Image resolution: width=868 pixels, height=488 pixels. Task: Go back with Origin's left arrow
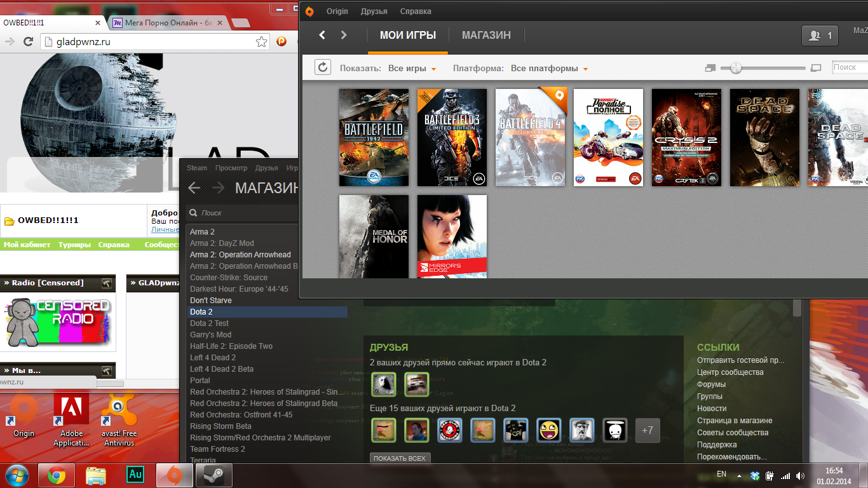click(322, 35)
